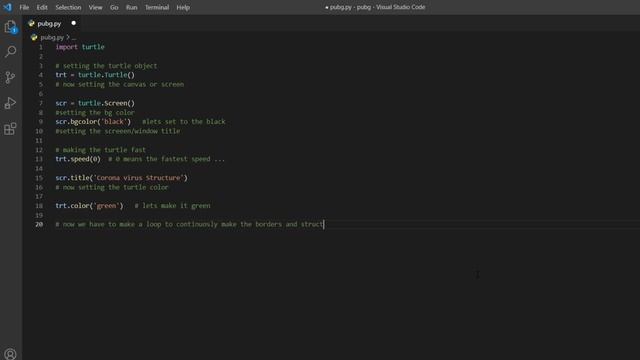The image size is (640, 360).
Task: Click the trt.speed(0) code
Action: pos(78,159)
